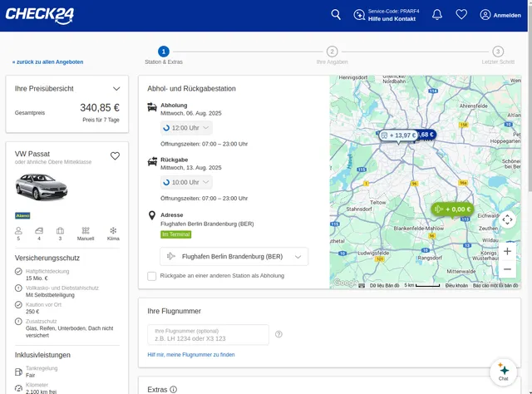Click Hilfe und Kontakt text
The height and width of the screenshot is (394, 532).
(x=392, y=19)
